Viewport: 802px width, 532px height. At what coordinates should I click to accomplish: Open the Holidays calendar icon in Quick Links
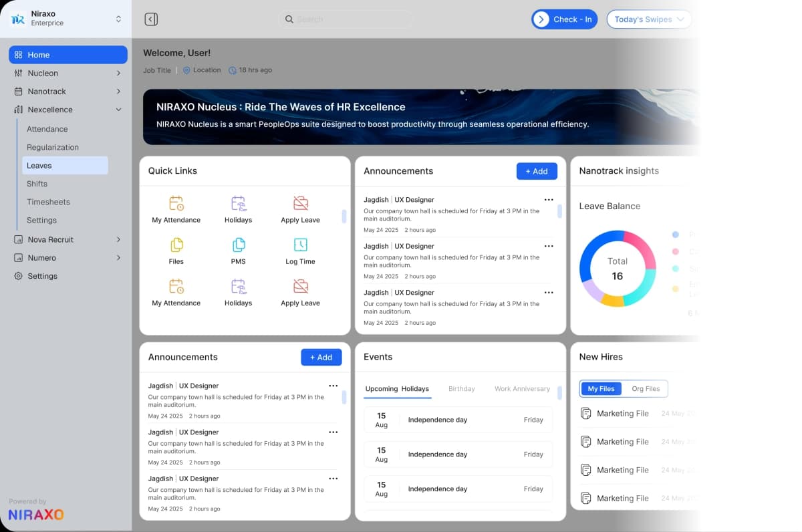coord(238,202)
